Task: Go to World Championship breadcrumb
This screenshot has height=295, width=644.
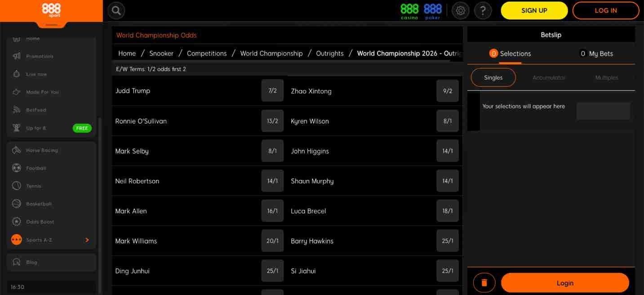Action: [271, 53]
